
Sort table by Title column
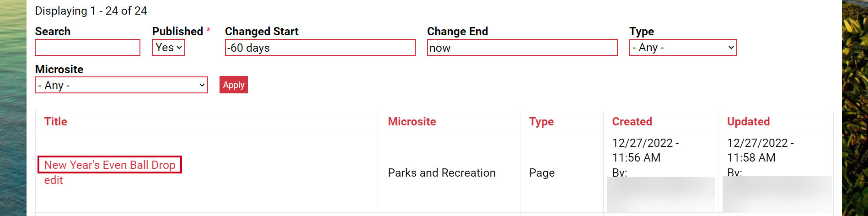[56, 122]
